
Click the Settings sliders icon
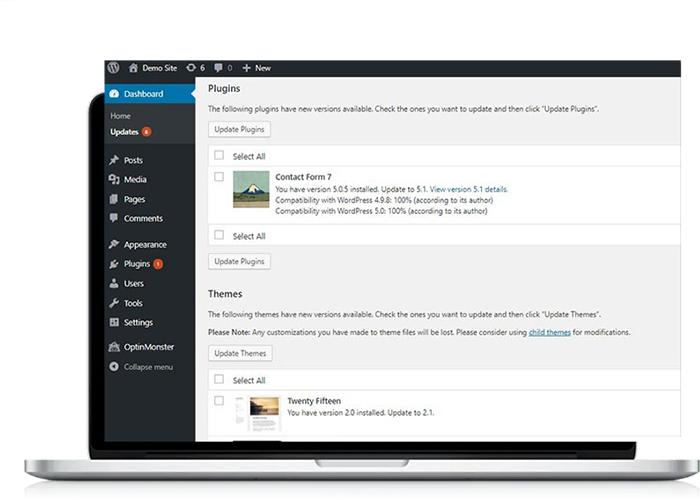tap(114, 322)
